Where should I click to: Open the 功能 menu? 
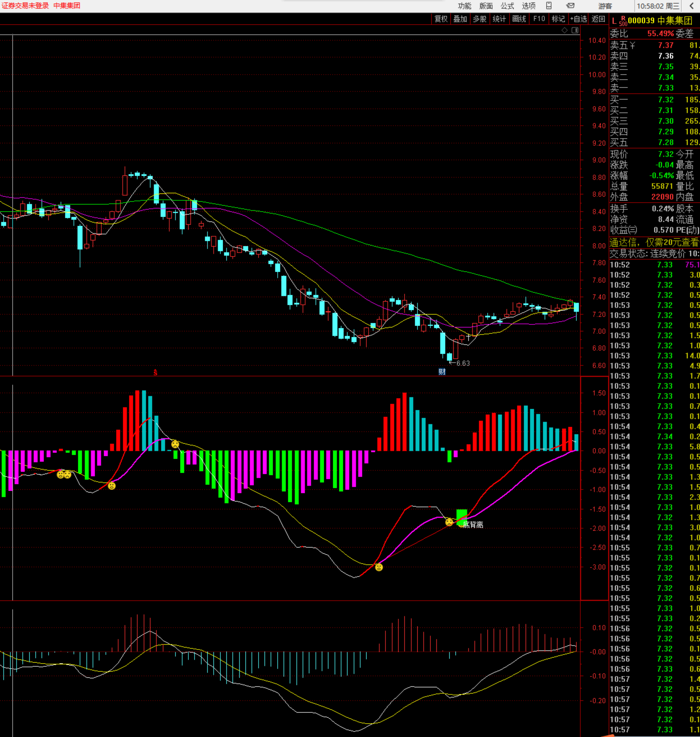(x=465, y=6)
